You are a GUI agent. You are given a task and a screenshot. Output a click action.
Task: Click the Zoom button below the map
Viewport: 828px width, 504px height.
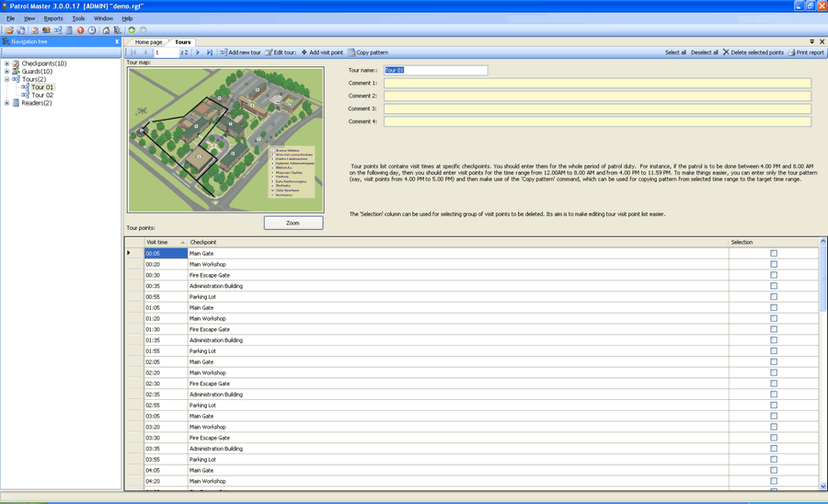pos(293,223)
